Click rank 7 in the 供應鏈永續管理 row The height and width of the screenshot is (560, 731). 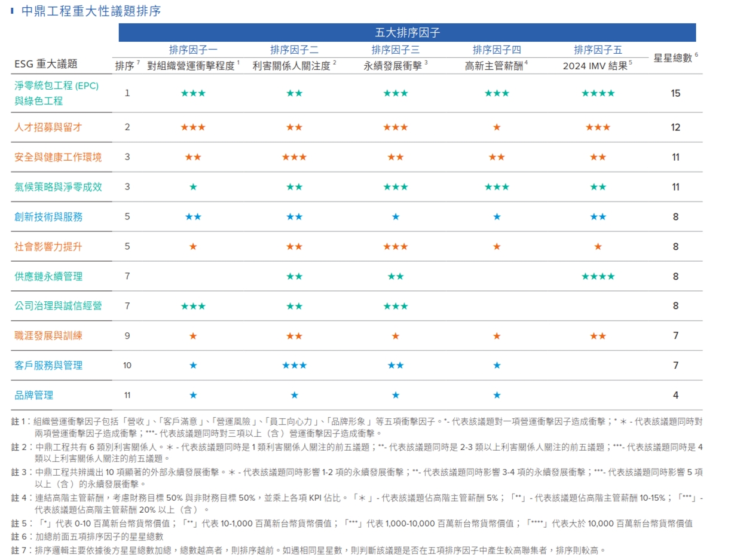tap(127, 276)
